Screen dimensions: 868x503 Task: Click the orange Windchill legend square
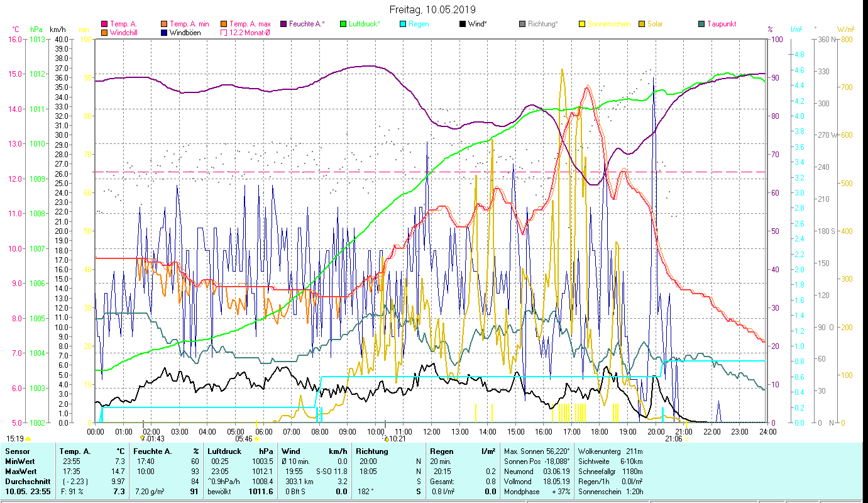click(104, 33)
